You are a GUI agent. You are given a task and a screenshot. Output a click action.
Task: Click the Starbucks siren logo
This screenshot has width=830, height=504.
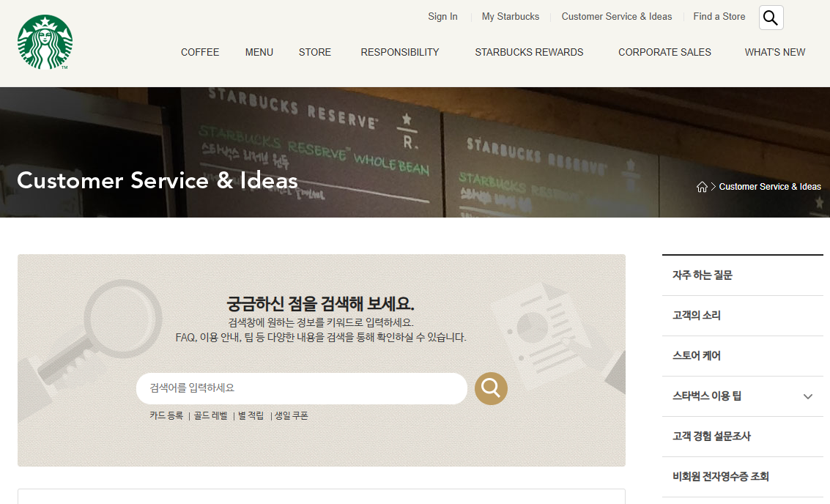click(x=45, y=42)
